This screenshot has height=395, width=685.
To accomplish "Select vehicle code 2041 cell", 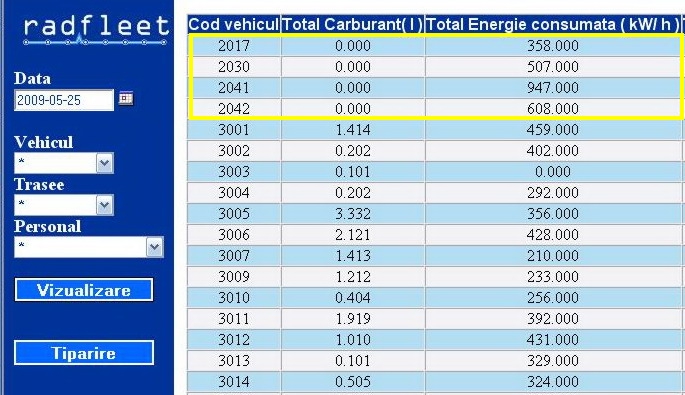I will click(234, 87).
